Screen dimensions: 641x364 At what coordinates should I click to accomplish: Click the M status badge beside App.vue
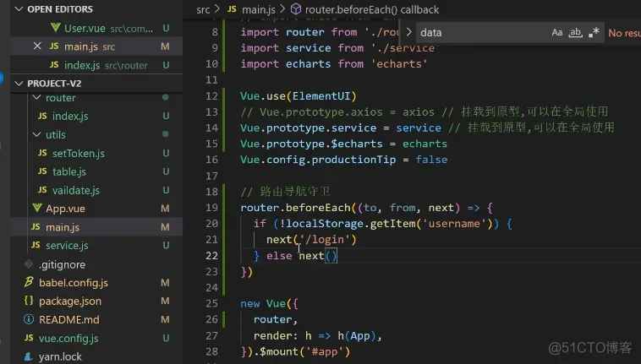pyautogui.click(x=165, y=209)
